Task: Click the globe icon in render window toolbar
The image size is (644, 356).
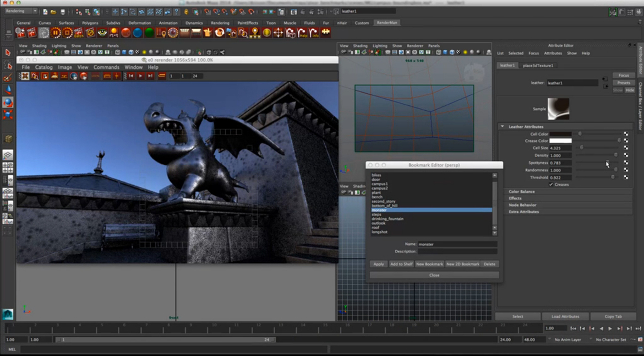Action: coord(74,76)
